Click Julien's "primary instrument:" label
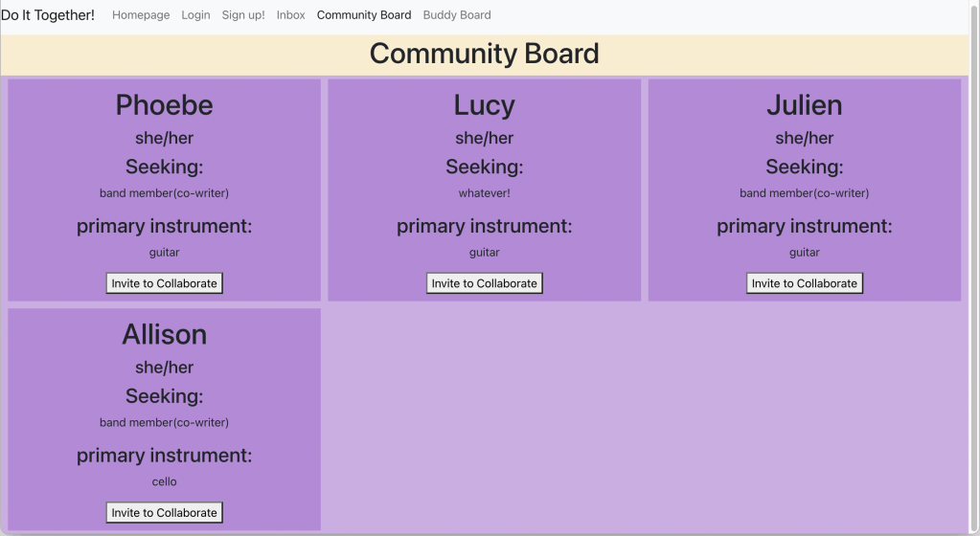The image size is (980, 536). [804, 227]
